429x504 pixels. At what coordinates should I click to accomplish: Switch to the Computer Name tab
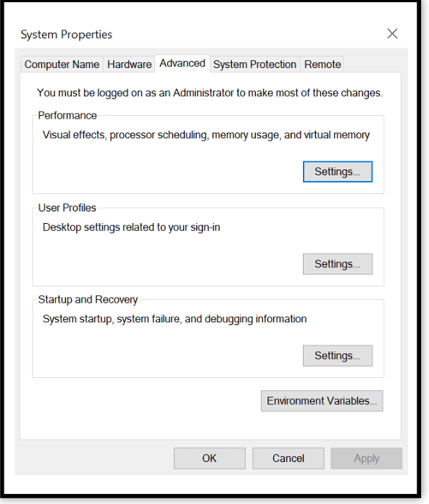(x=62, y=64)
